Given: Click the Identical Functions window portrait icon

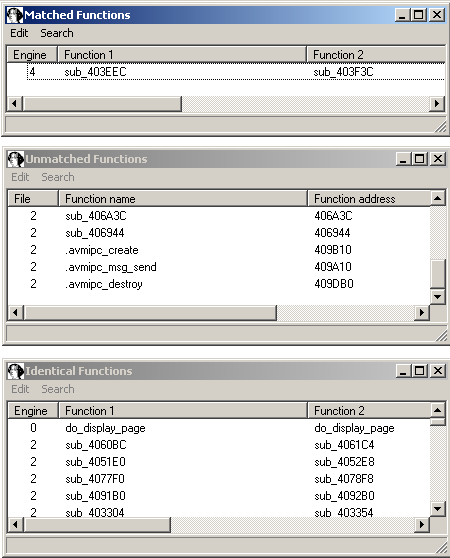Looking at the screenshot, I should pyautogui.click(x=16, y=371).
